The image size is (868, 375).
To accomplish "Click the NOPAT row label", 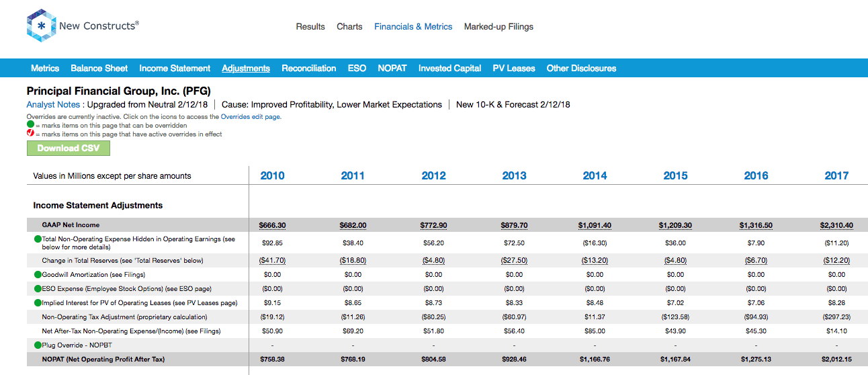I will [x=103, y=360].
